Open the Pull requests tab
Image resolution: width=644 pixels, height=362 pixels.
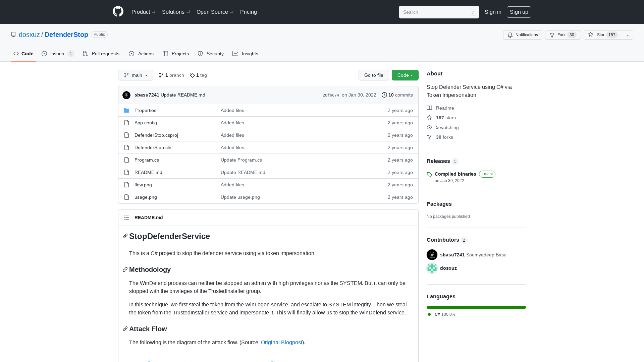(x=101, y=54)
